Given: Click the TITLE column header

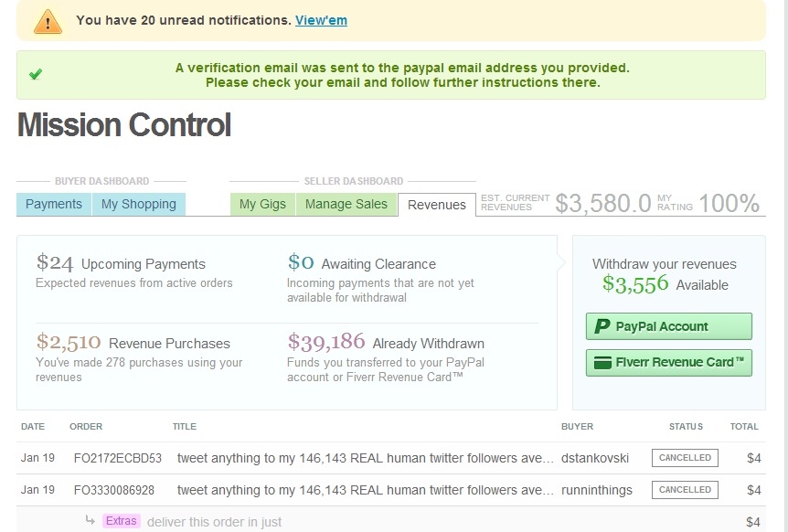Looking at the screenshot, I should [x=185, y=427].
